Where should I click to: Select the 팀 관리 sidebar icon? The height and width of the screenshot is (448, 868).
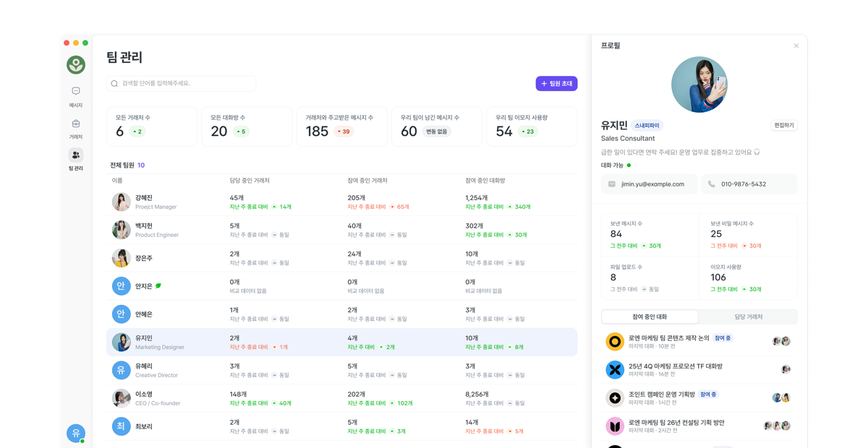pos(76,155)
